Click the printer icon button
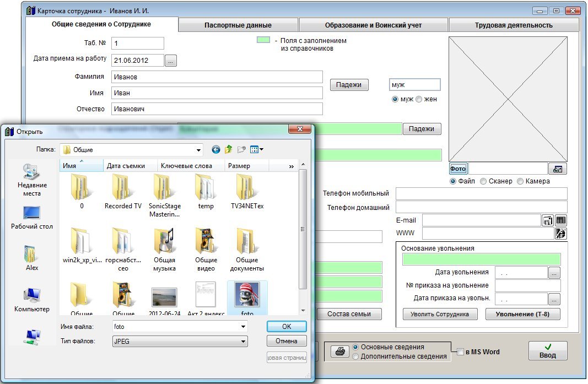Viewport: 588px width, 384px height. (x=341, y=351)
